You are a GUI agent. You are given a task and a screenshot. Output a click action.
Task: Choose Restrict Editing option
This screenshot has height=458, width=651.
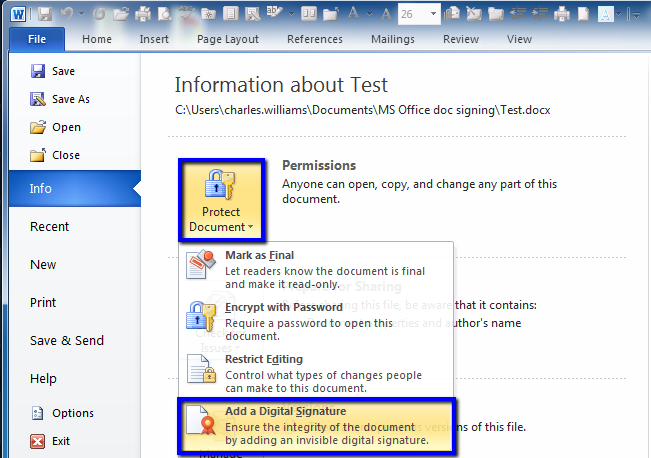pyautogui.click(x=316, y=373)
